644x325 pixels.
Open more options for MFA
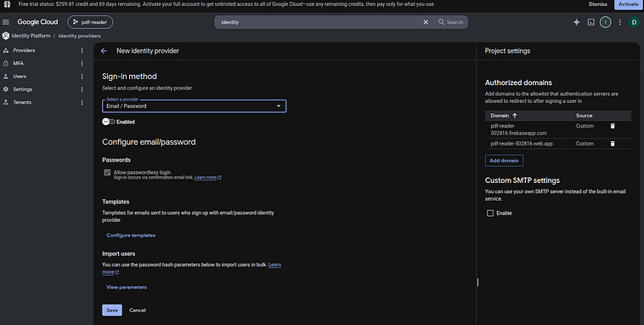coord(82,63)
